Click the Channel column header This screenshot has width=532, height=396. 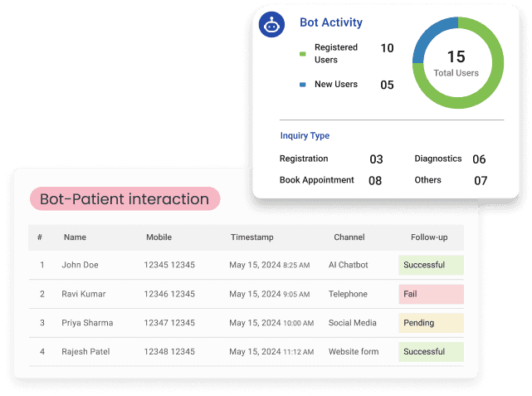[x=349, y=237]
